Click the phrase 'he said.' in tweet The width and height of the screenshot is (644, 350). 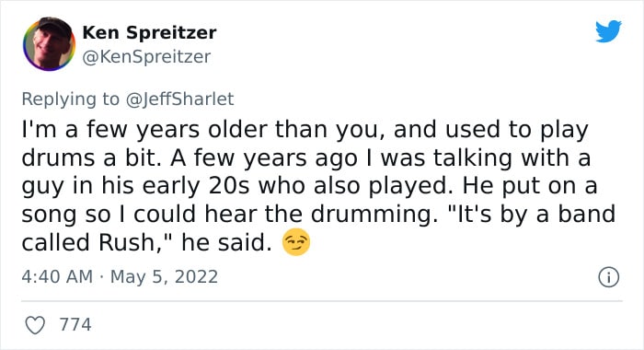click(x=226, y=242)
